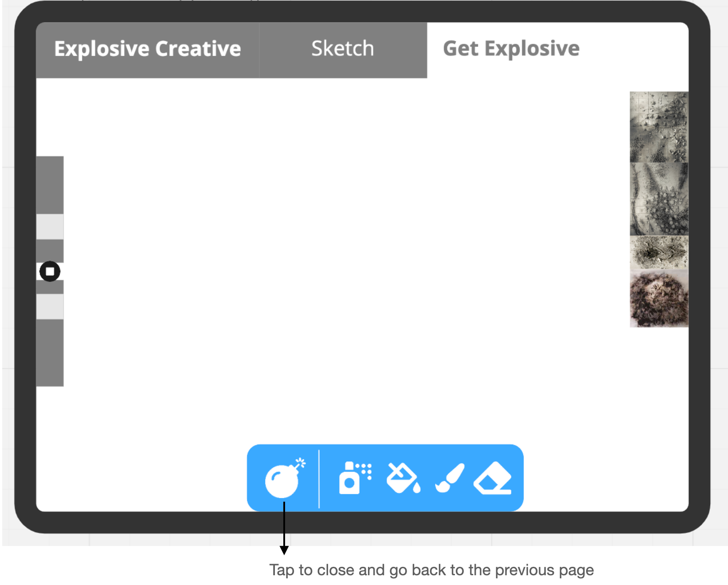728x585 pixels.
Task: Select the spray can tool
Action: pyautogui.click(x=355, y=478)
